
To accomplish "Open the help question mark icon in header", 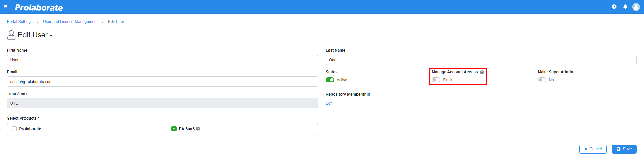I will [614, 7].
